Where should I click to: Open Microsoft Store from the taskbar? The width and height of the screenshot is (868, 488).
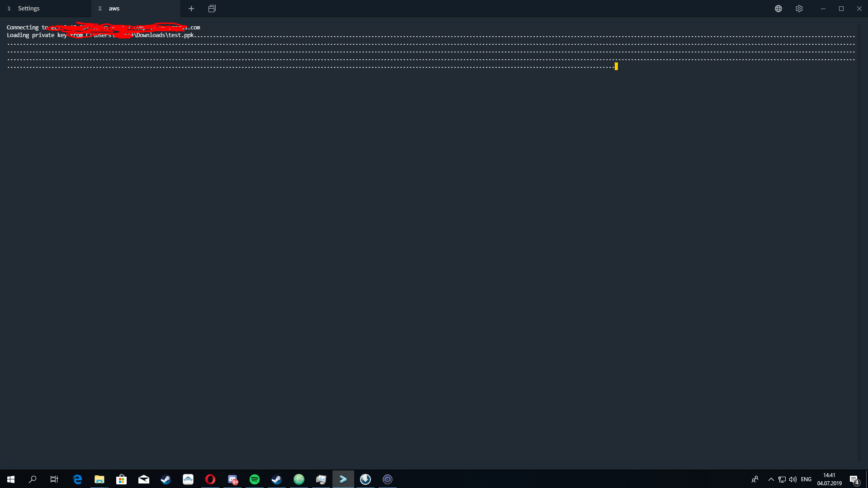(x=121, y=479)
